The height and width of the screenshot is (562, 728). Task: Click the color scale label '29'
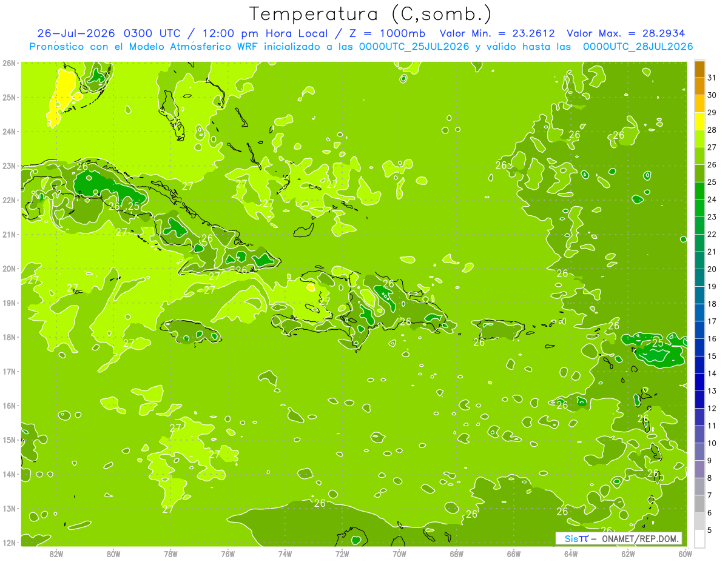tap(712, 112)
